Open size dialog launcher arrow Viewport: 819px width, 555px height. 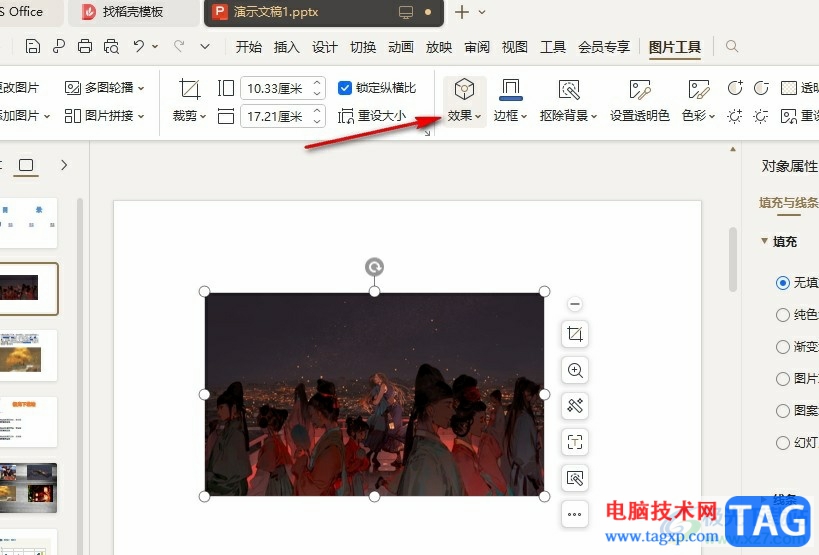tap(427, 133)
